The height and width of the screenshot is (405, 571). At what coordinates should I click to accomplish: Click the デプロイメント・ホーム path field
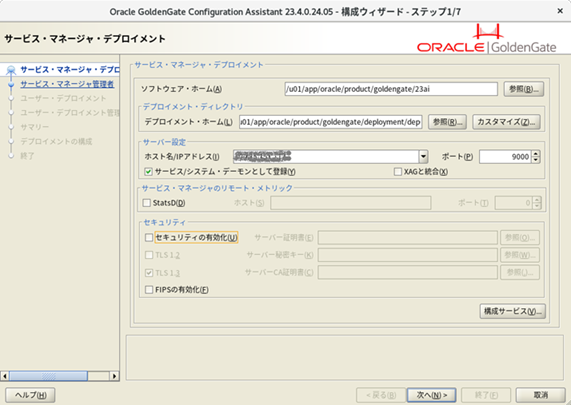coord(330,122)
